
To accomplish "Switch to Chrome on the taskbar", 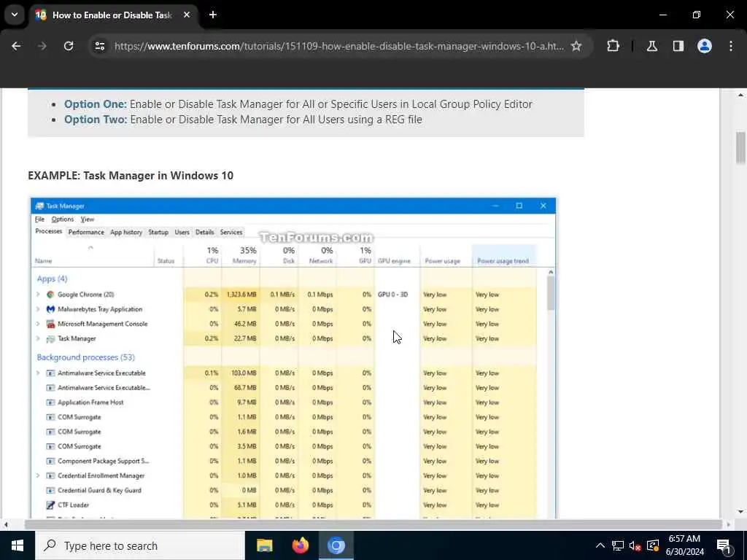I will (x=336, y=545).
